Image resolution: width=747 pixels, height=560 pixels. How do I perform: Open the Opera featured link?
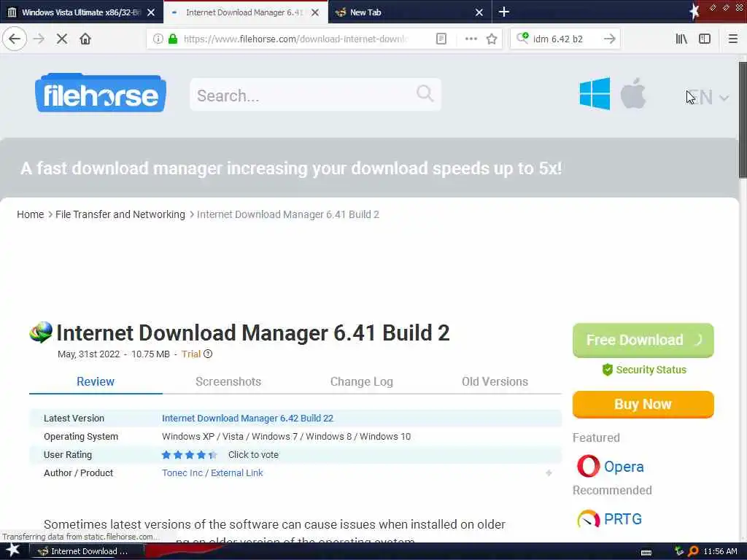(623, 466)
